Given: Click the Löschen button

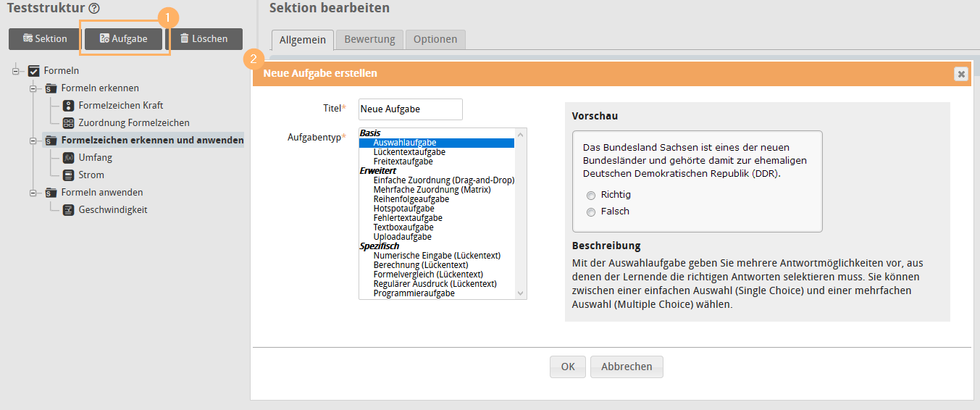Looking at the screenshot, I should [204, 39].
